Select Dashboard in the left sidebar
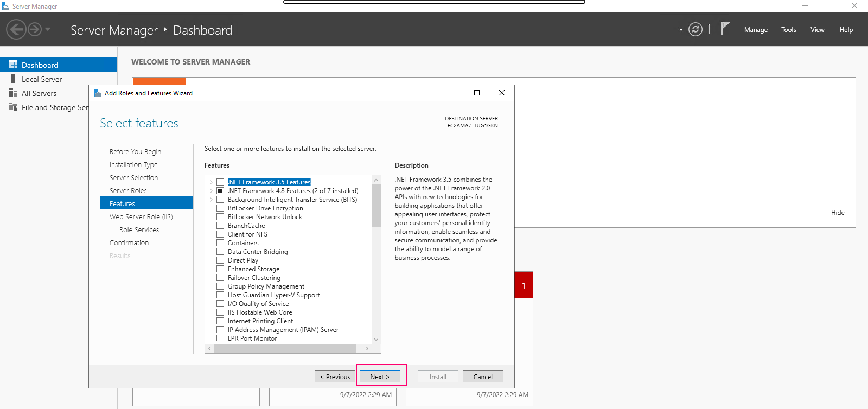Viewport: 868px width, 409px height. (59, 65)
